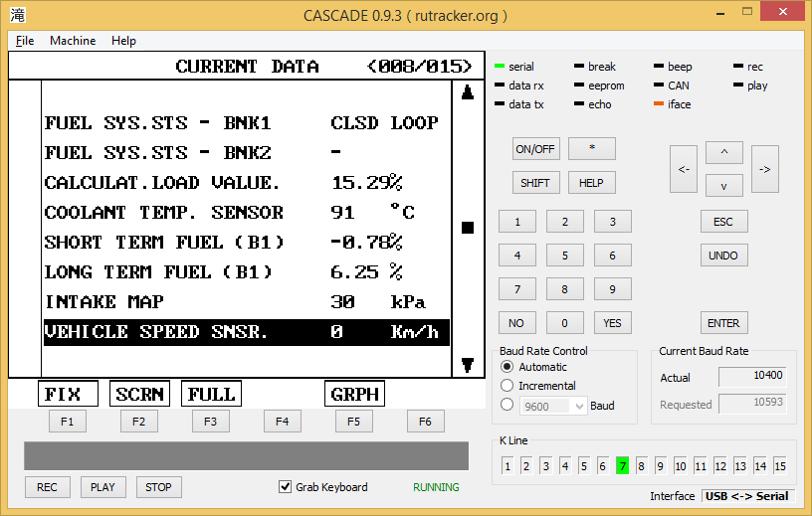Start recording with the REC button
The height and width of the screenshot is (516, 812).
point(47,487)
